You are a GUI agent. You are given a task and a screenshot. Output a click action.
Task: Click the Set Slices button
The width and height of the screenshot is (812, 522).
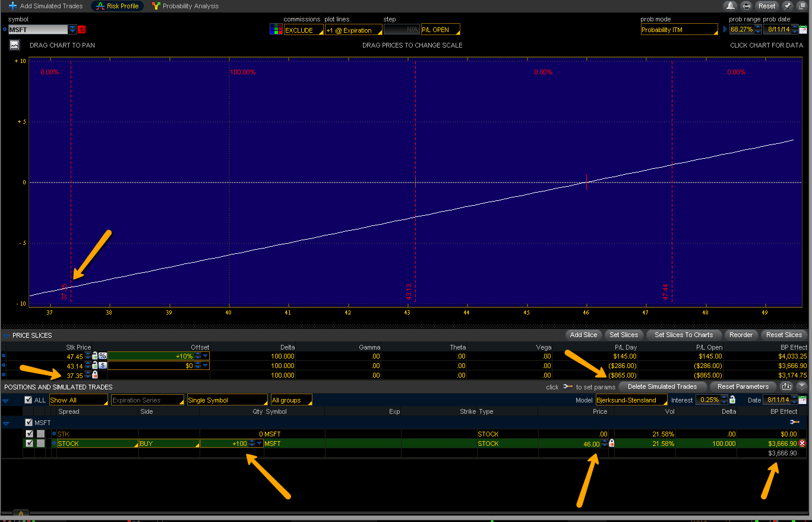tap(624, 335)
